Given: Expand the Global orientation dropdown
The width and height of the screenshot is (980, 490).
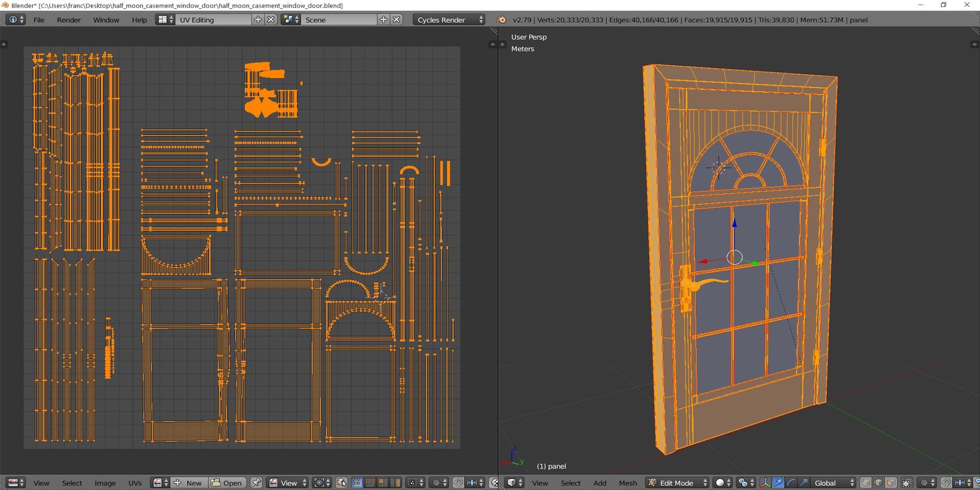Looking at the screenshot, I should point(834,483).
